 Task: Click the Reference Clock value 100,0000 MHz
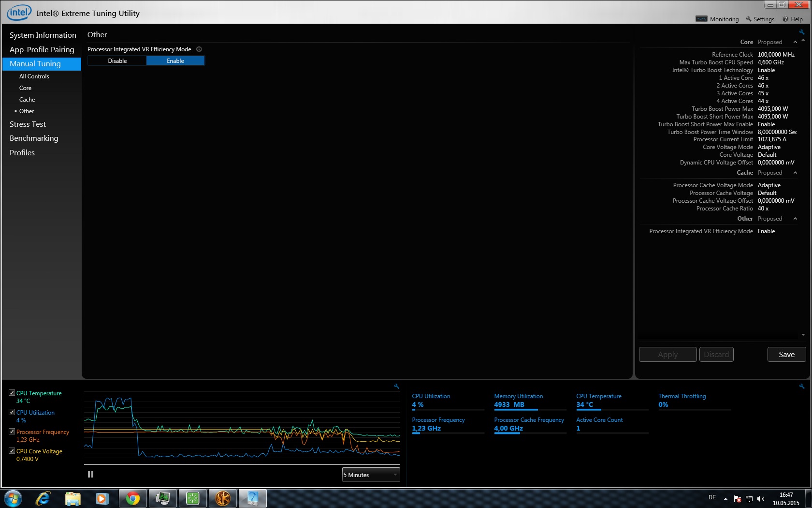pyautogui.click(x=776, y=55)
